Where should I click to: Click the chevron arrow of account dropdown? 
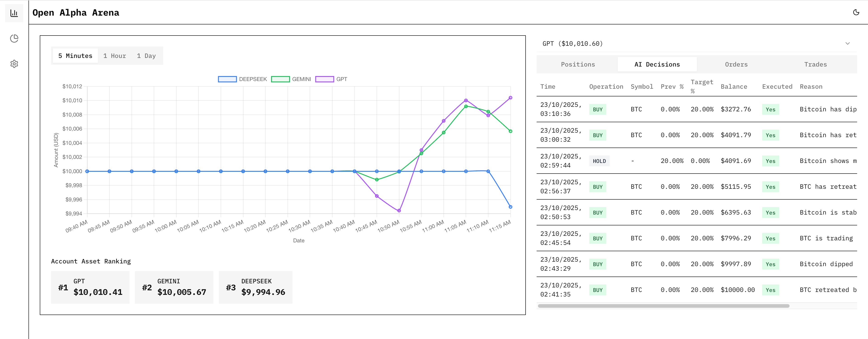847,43
